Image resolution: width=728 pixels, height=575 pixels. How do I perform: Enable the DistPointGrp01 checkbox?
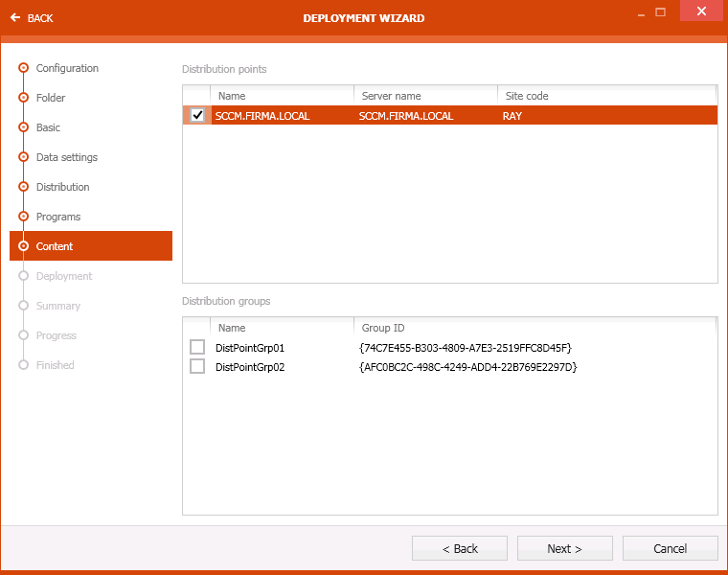click(x=197, y=347)
